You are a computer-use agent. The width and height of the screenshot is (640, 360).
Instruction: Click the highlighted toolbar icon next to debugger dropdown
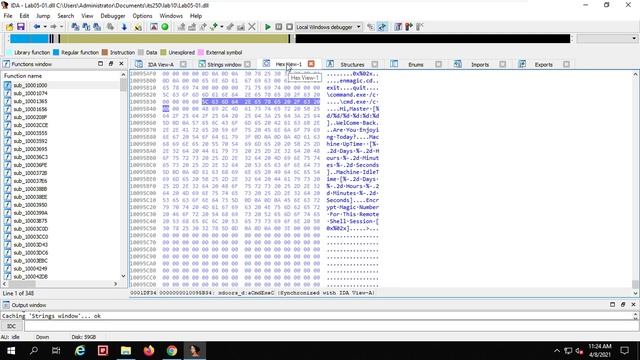(382, 27)
